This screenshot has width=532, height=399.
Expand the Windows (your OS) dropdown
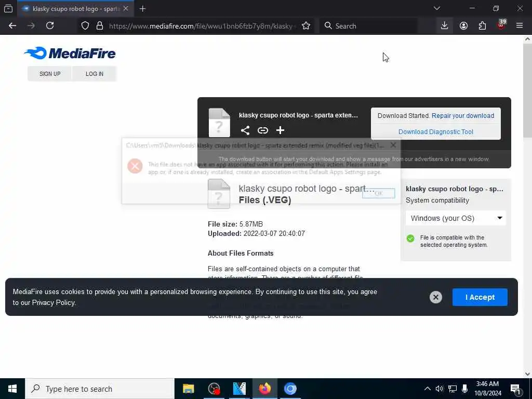pos(456,218)
